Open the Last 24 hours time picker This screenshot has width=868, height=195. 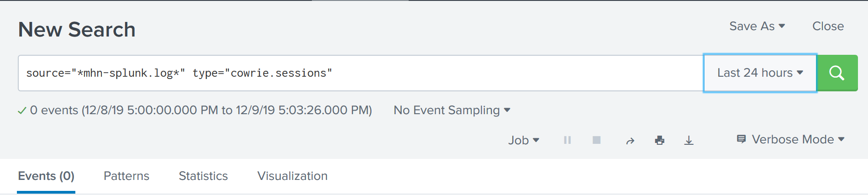760,73
